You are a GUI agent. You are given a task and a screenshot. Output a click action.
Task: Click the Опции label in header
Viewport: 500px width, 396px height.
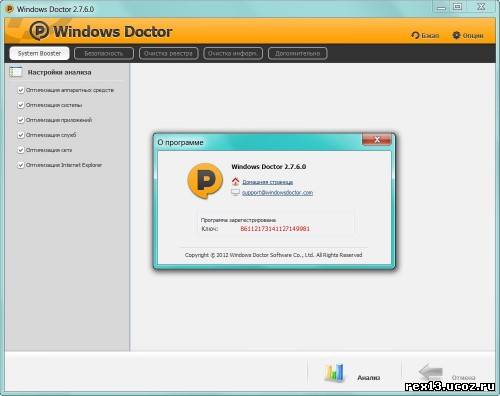[473, 35]
